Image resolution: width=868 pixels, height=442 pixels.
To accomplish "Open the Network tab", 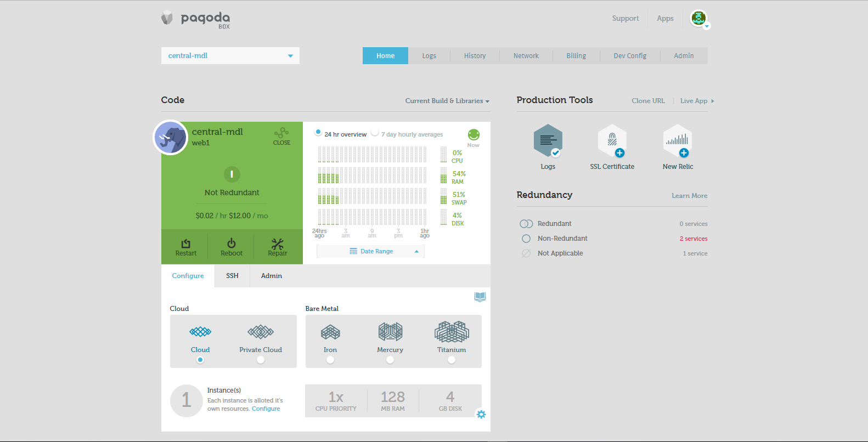I will coord(526,55).
